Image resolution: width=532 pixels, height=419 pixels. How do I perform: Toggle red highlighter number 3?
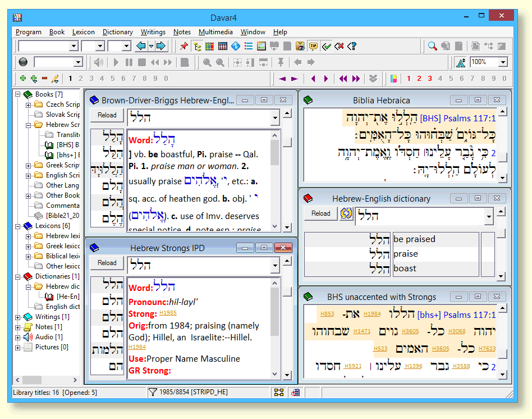point(430,79)
